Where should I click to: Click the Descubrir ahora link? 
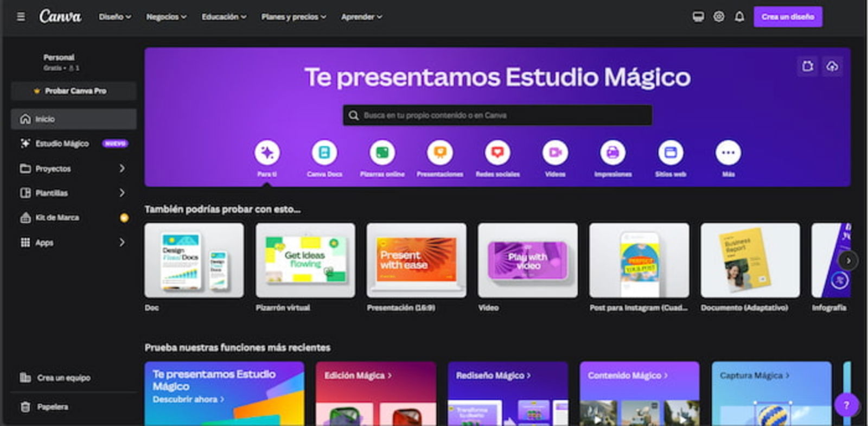click(188, 399)
